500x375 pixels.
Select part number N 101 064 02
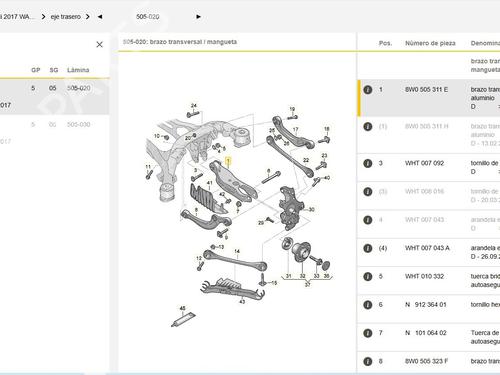[426, 333]
